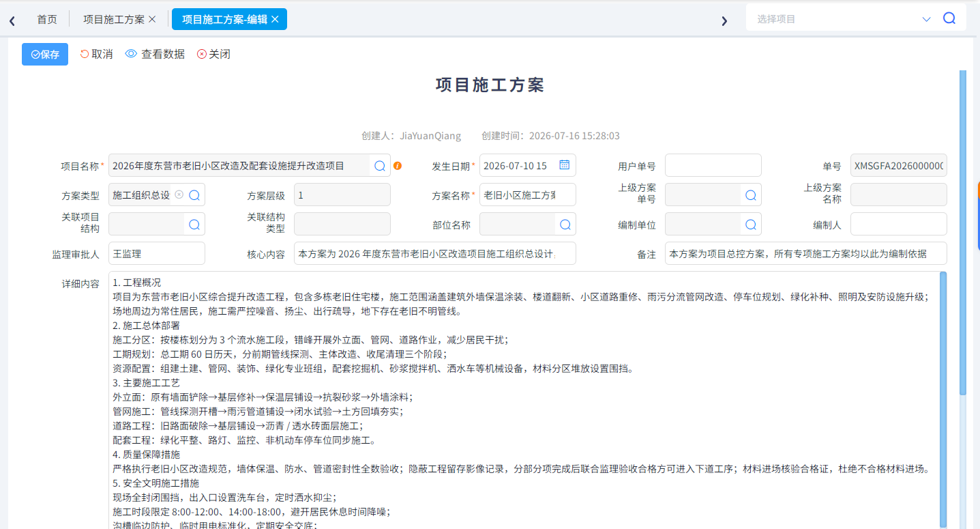This screenshot has height=529, width=980.
Task: Click the page vertical scrollbar
Action: (963, 232)
